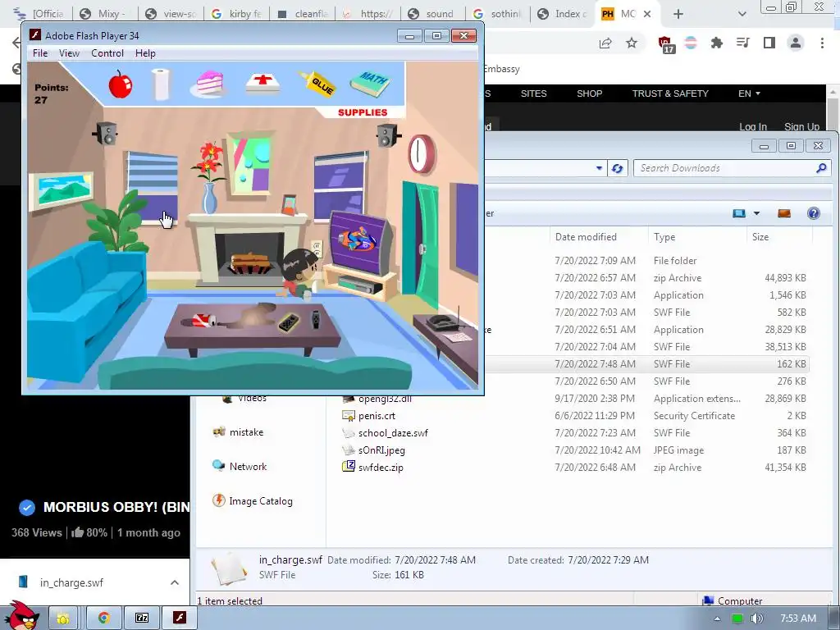Click the ad blocker extension icon

coord(665,44)
